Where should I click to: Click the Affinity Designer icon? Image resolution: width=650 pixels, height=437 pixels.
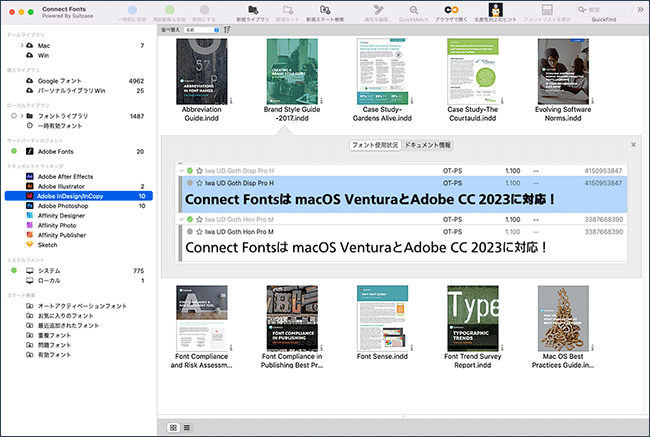(29, 216)
